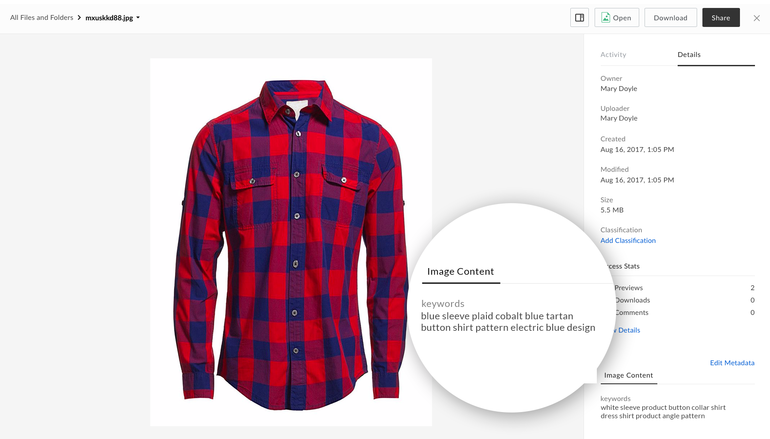Go to All Files and Folders
Image resolution: width=770 pixels, height=439 pixels.
coord(42,18)
